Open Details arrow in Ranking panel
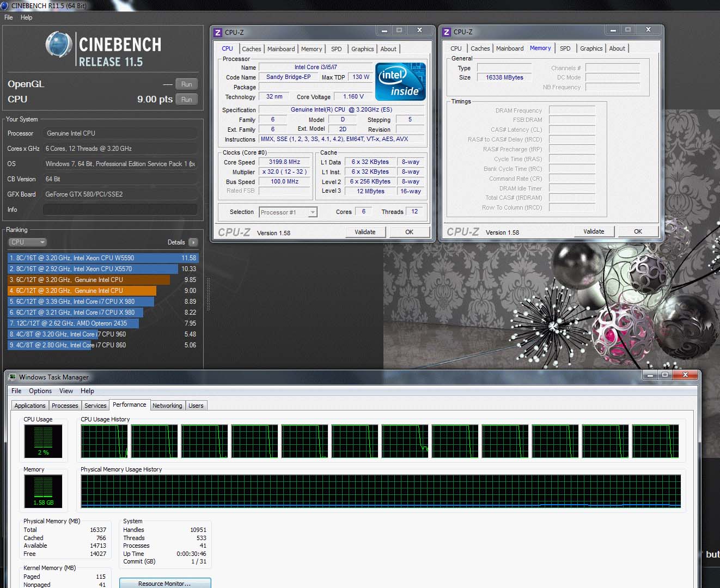 193,242
